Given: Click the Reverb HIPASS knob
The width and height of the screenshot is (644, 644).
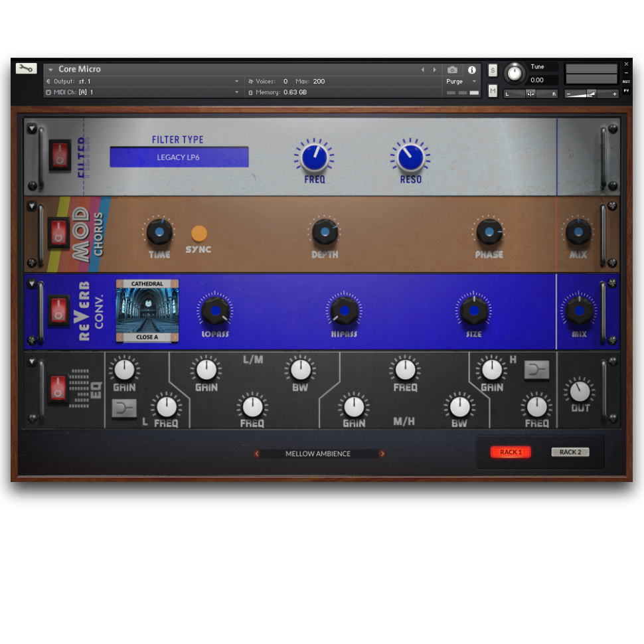Looking at the screenshot, I should [x=344, y=311].
